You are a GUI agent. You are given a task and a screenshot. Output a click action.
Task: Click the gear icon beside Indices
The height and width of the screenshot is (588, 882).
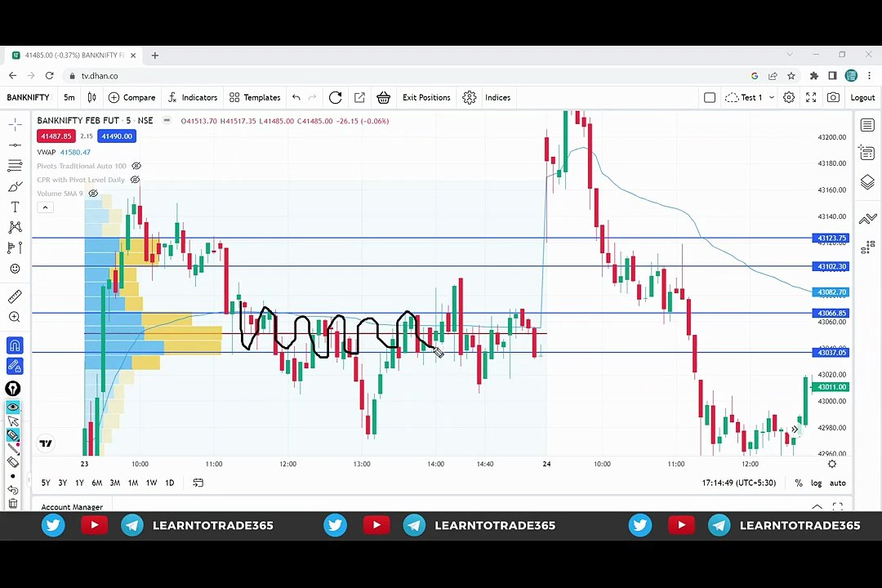(x=469, y=97)
